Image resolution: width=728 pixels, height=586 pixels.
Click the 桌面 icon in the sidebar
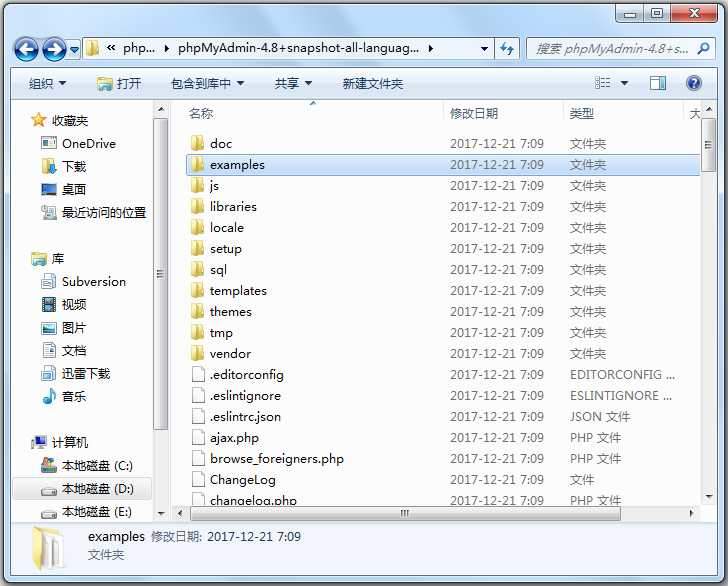point(49,189)
